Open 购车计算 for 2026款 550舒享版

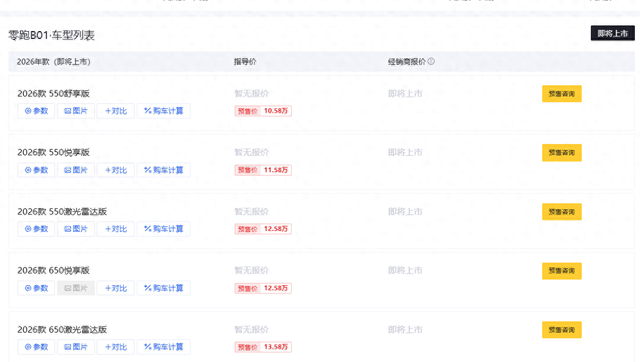(x=164, y=111)
